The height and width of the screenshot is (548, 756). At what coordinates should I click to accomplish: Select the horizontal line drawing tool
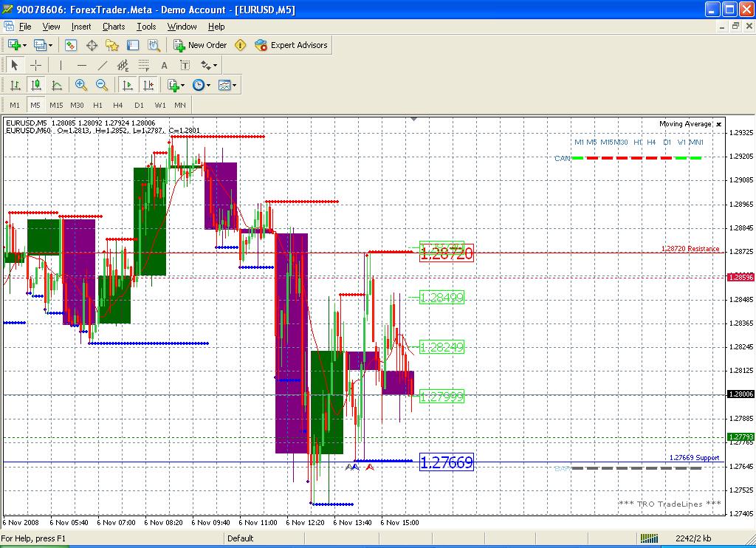[x=82, y=65]
